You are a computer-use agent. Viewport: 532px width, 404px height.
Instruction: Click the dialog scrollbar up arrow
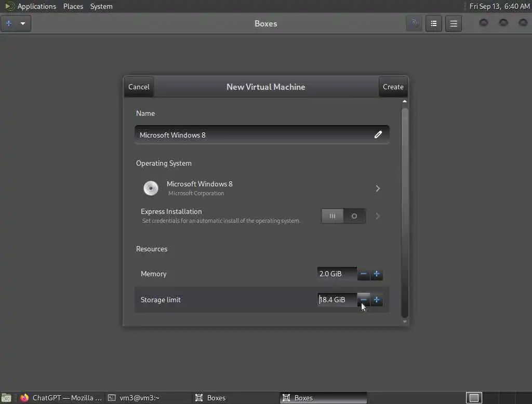click(x=404, y=101)
